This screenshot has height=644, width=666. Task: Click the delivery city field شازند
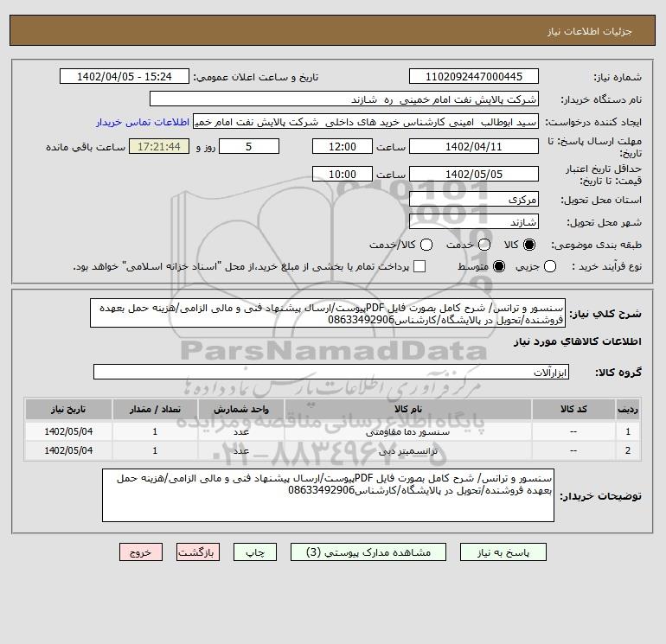[x=474, y=222]
